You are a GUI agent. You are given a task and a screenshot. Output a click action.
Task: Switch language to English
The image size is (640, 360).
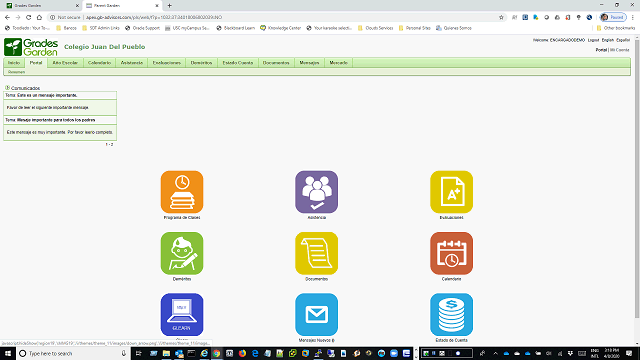607,40
